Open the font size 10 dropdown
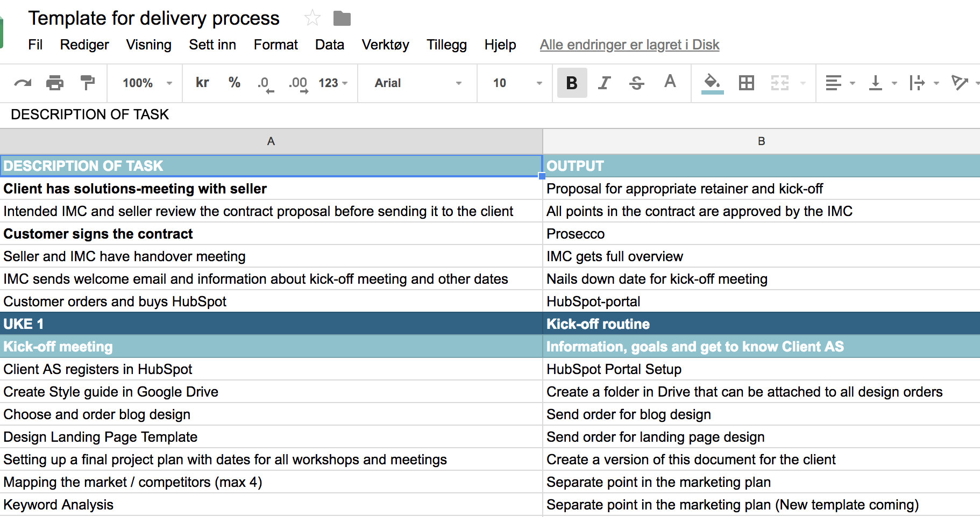 [516, 83]
